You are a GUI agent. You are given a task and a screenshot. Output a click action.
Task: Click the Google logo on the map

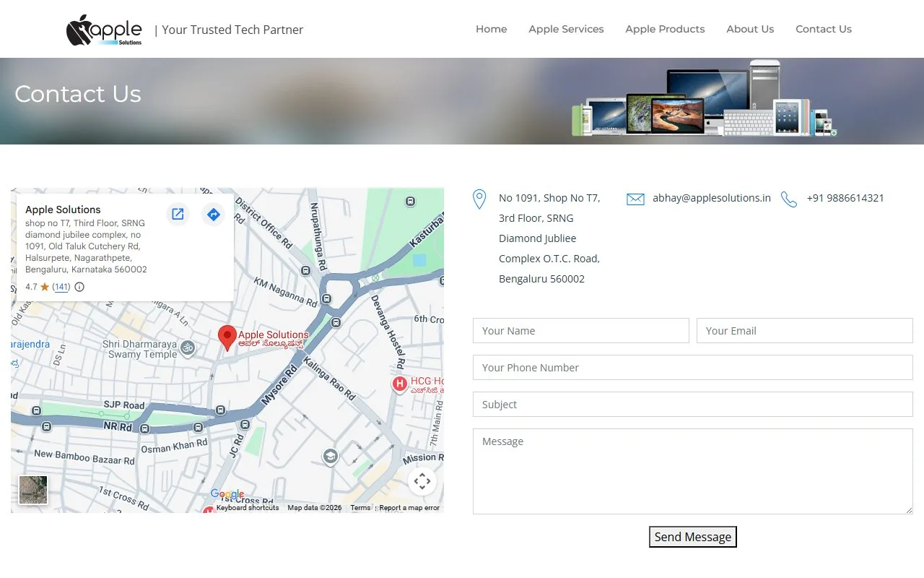click(x=227, y=494)
